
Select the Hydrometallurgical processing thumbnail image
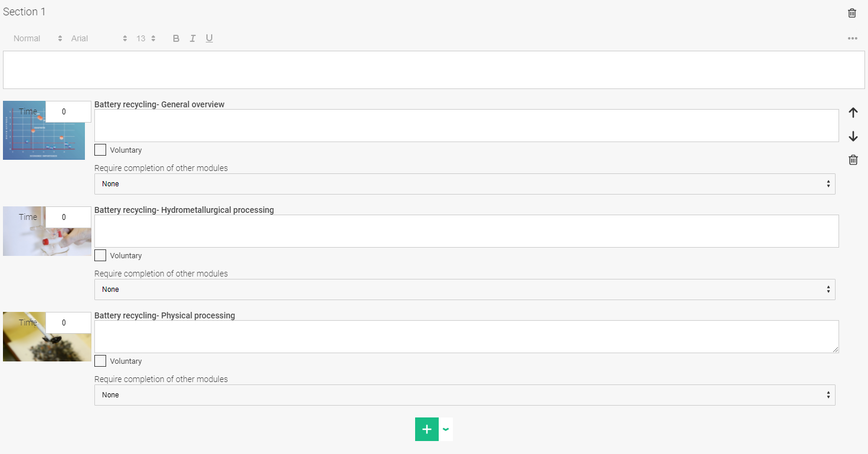coord(47,231)
